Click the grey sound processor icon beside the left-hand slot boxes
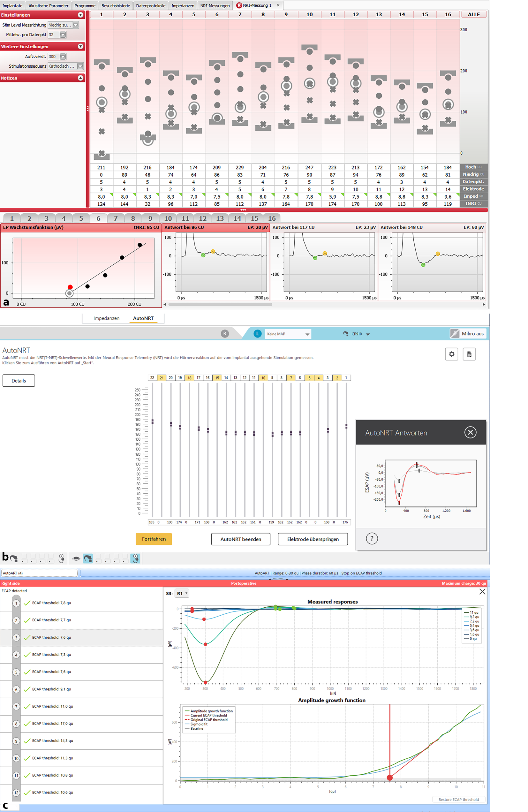This screenshot has height=812, width=528. pos(14,558)
